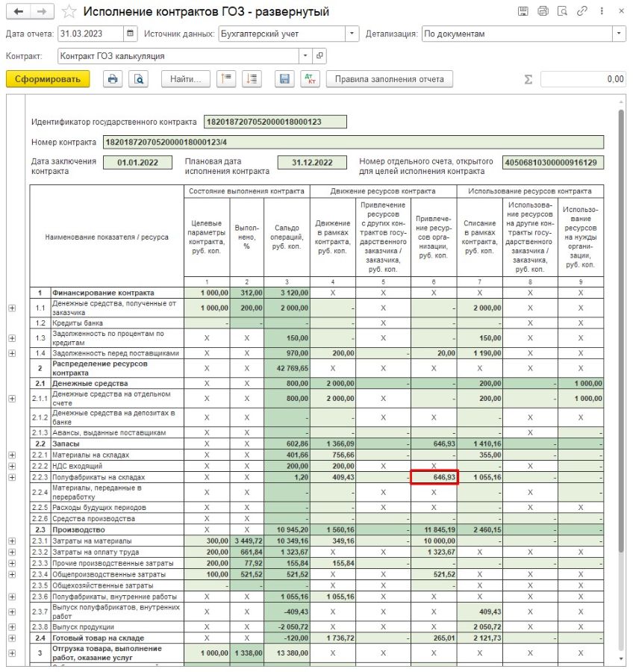Click the scrollbar down arrow

pos(621,659)
